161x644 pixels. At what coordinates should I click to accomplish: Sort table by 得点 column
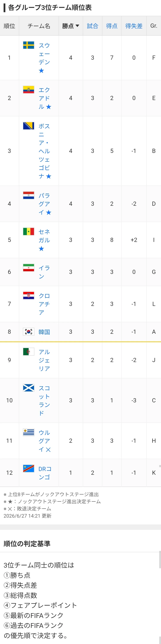point(112,26)
